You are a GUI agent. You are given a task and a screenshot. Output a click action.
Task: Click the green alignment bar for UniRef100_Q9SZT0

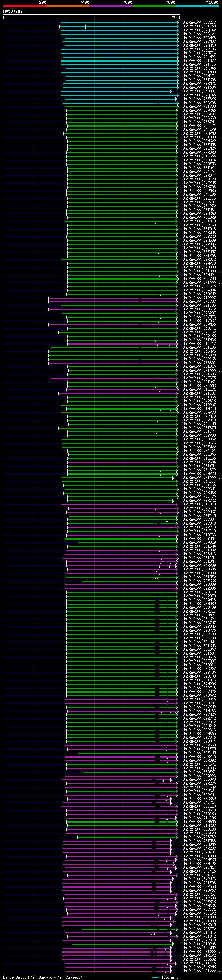coord(129,929)
